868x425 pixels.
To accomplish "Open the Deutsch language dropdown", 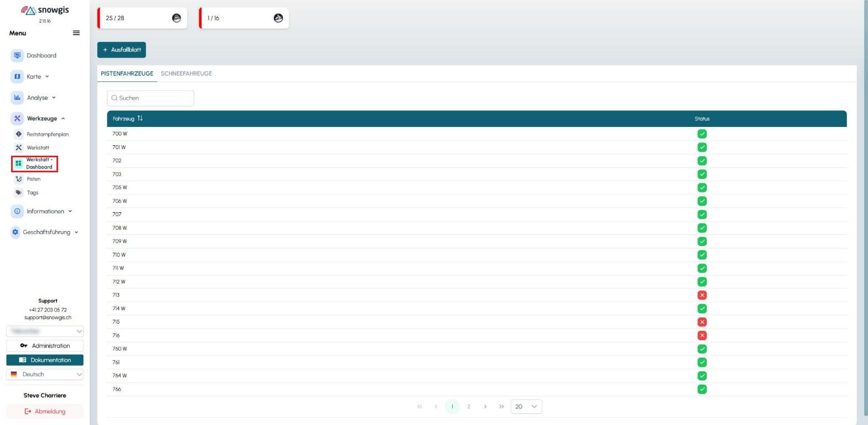I will tap(45, 375).
